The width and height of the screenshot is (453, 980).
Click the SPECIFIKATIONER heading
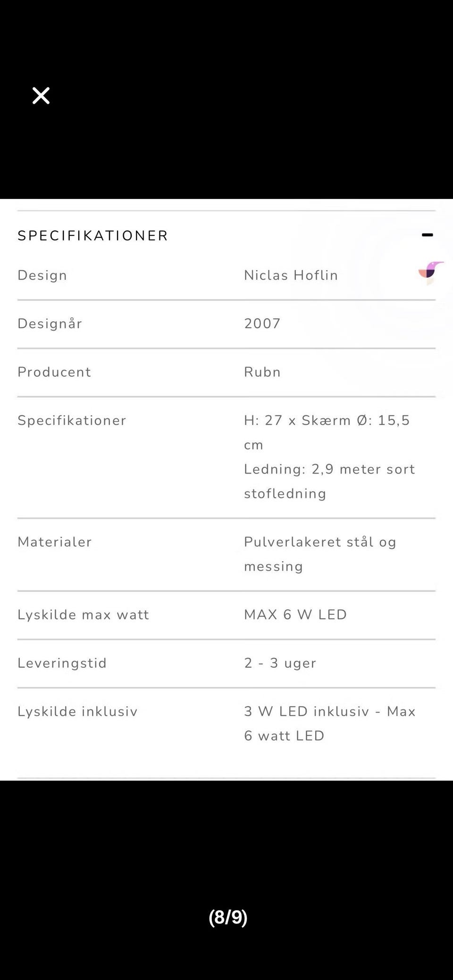click(x=93, y=236)
